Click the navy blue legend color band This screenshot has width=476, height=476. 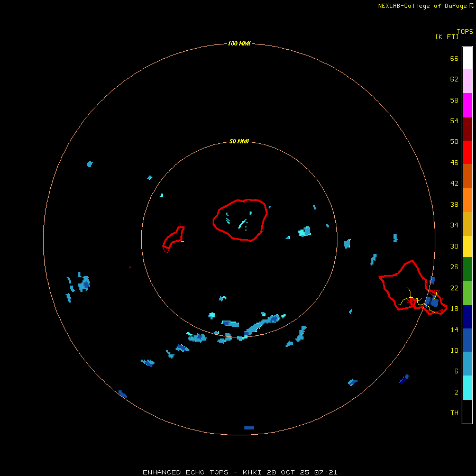click(x=467, y=317)
